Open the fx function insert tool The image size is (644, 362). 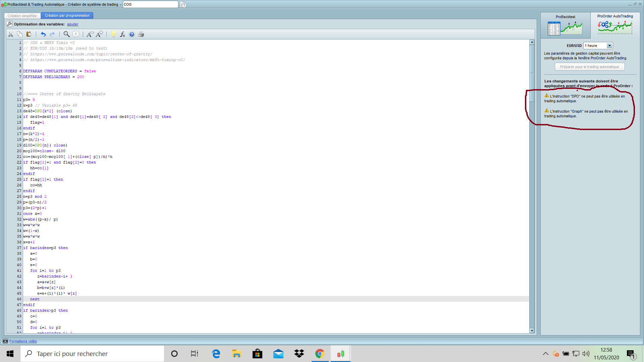tap(122, 34)
